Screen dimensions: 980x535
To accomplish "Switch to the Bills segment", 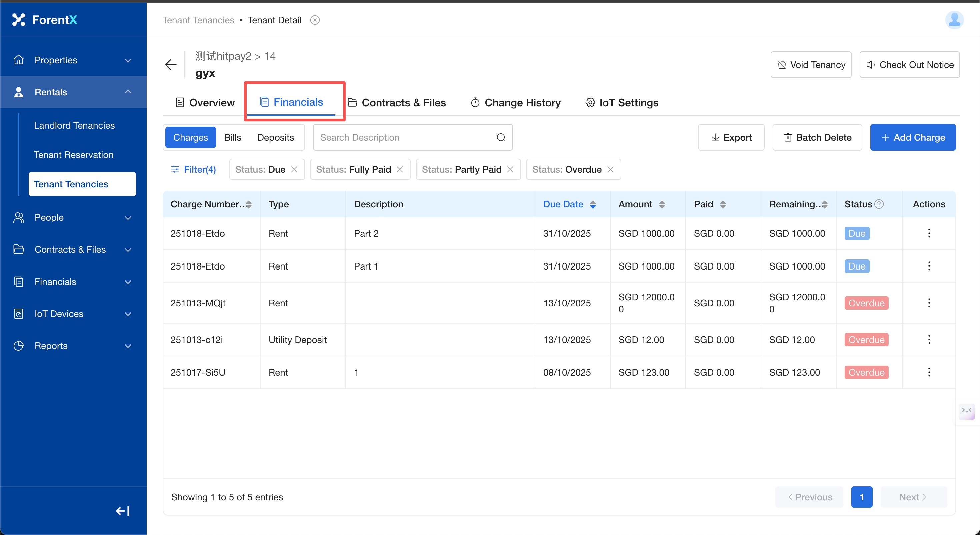I will pyautogui.click(x=232, y=137).
